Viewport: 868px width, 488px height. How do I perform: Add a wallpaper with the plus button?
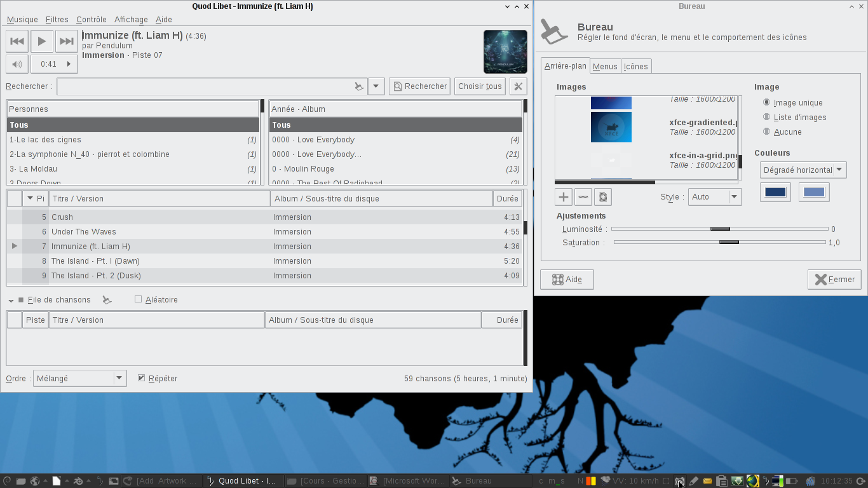pyautogui.click(x=564, y=197)
